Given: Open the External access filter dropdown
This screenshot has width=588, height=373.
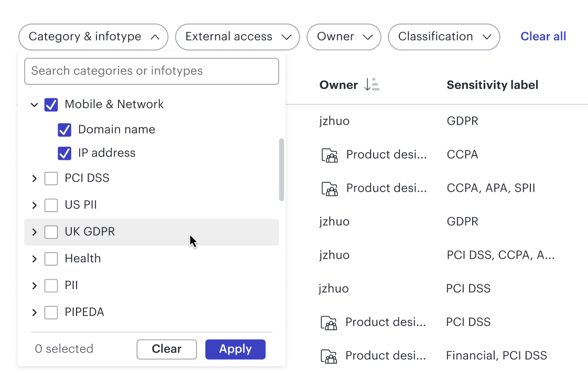Looking at the screenshot, I should (x=237, y=37).
